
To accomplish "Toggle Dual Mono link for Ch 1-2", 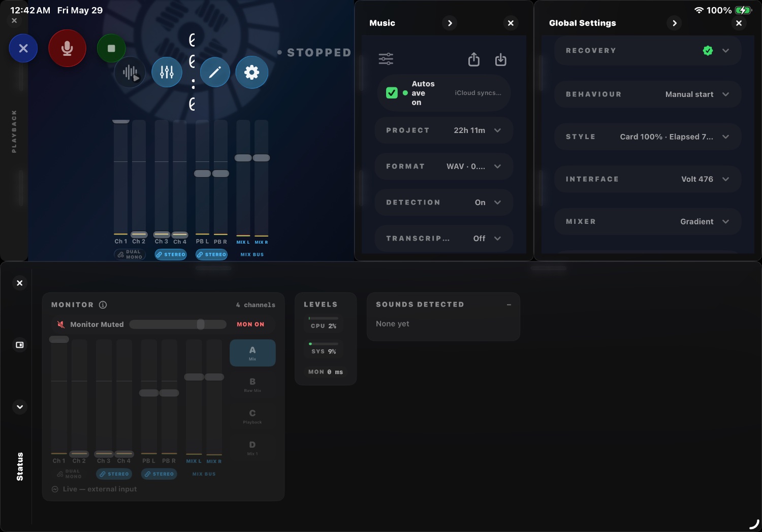I will pyautogui.click(x=130, y=254).
